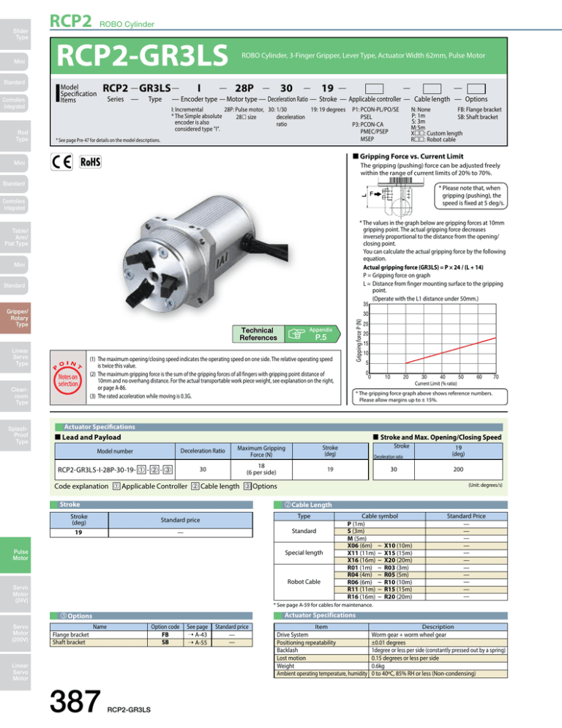562x728 pixels.
Task: Click 'See page A-59' cable maintenance note
Action: [x=323, y=605]
